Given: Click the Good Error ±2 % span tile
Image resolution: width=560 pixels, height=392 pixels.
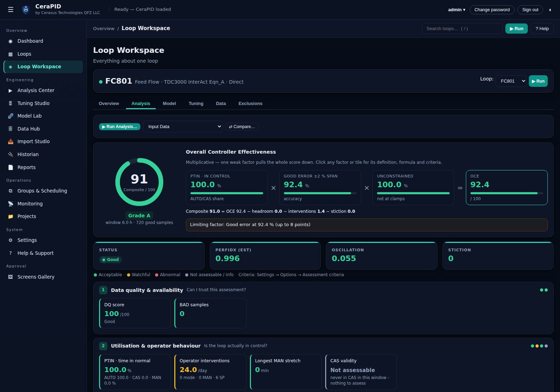Looking at the screenshot, I should 320,188.
